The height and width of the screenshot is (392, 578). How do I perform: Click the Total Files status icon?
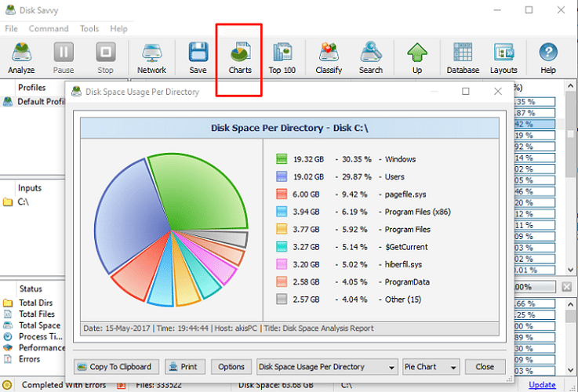[x=8, y=314]
